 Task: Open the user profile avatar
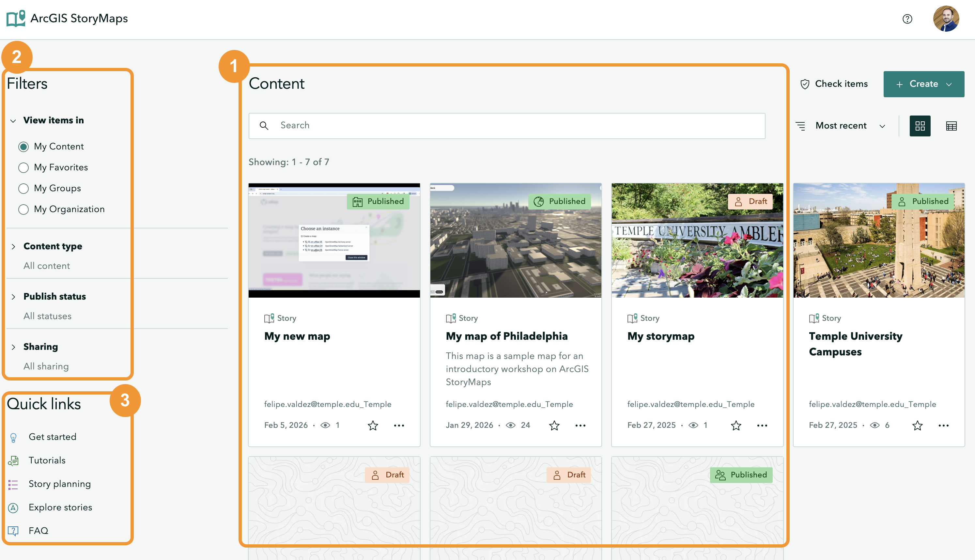tap(946, 19)
